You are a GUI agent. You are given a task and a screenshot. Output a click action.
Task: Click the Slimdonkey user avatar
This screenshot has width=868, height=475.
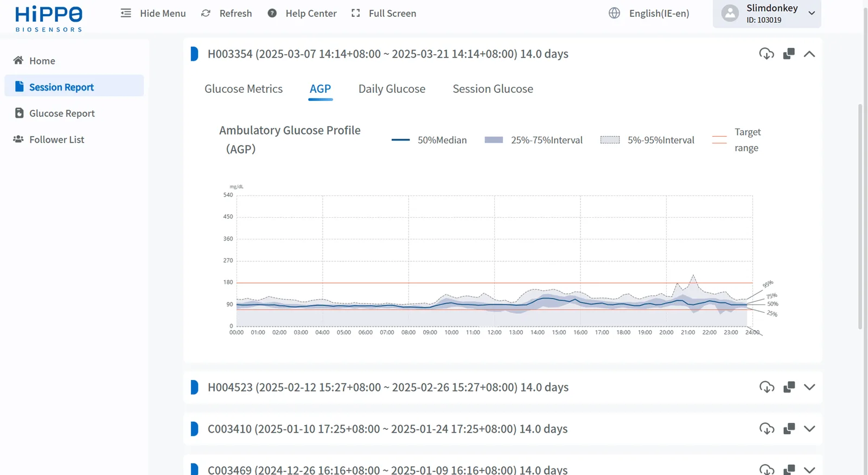coord(730,13)
